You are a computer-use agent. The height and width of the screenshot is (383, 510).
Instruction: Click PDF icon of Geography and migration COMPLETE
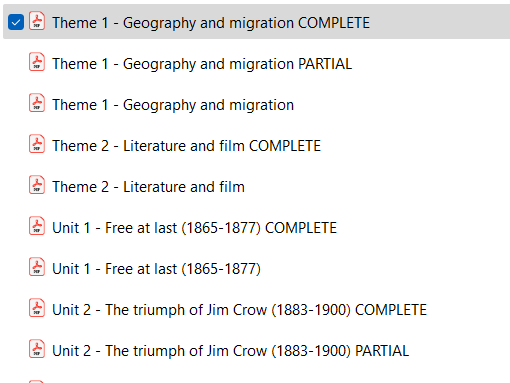[37, 21]
